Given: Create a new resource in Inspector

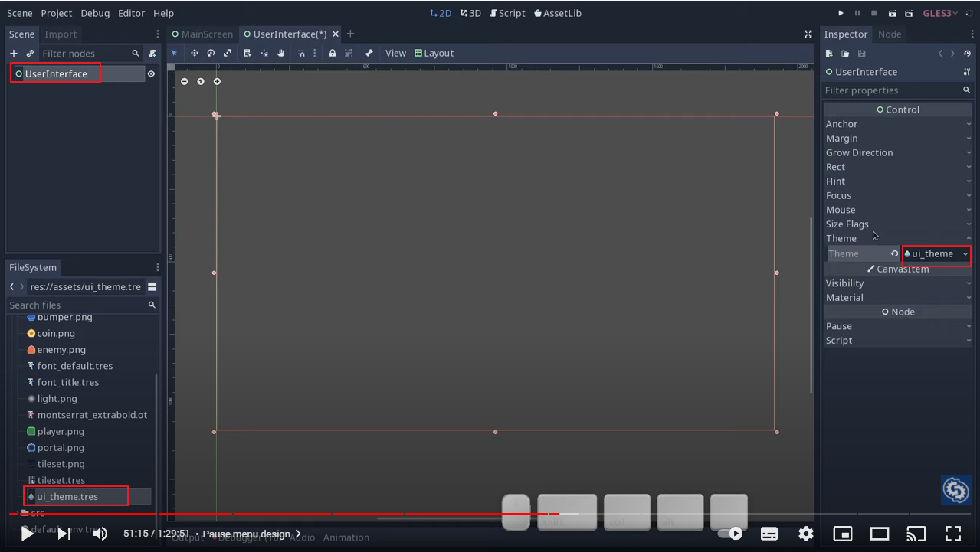Looking at the screenshot, I should click(x=829, y=54).
